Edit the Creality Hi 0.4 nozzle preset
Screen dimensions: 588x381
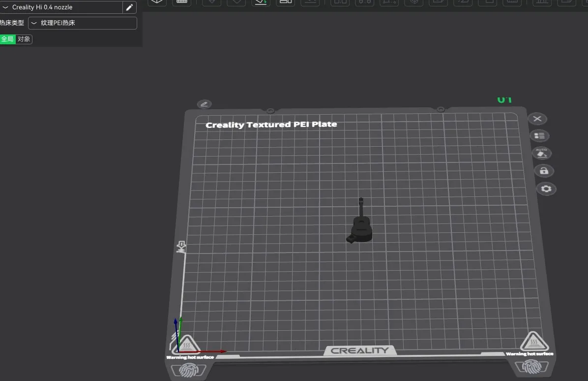coord(129,7)
